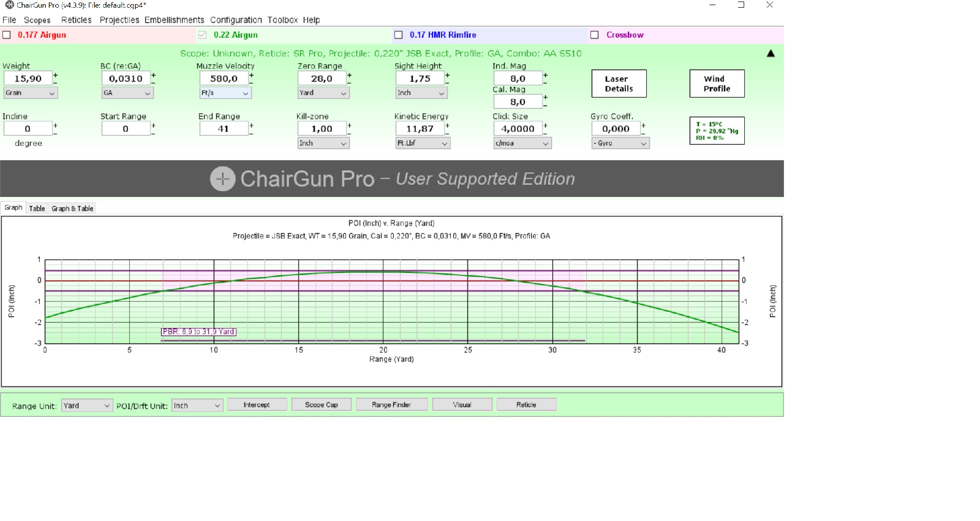Click the Intercept button
This screenshot has height=521, width=980.
(x=257, y=405)
